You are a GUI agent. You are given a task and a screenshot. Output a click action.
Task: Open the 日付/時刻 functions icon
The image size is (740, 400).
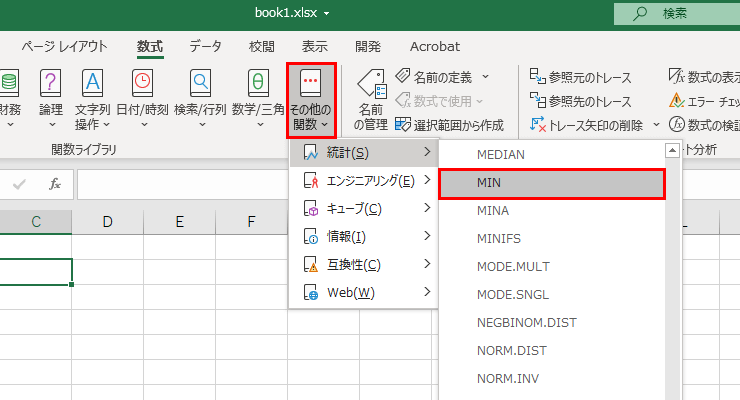click(143, 83)
